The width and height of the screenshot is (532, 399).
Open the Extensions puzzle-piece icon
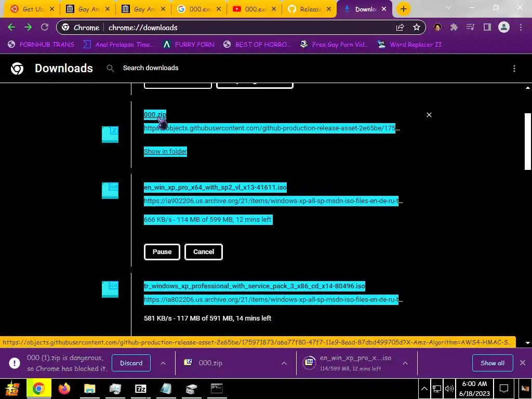coord(454,28)
